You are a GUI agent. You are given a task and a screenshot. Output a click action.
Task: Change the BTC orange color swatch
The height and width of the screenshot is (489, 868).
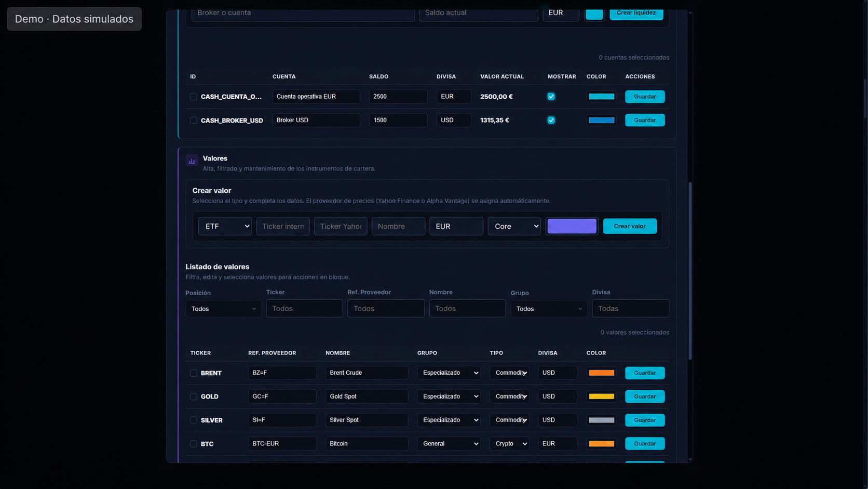tap(602, 444)
